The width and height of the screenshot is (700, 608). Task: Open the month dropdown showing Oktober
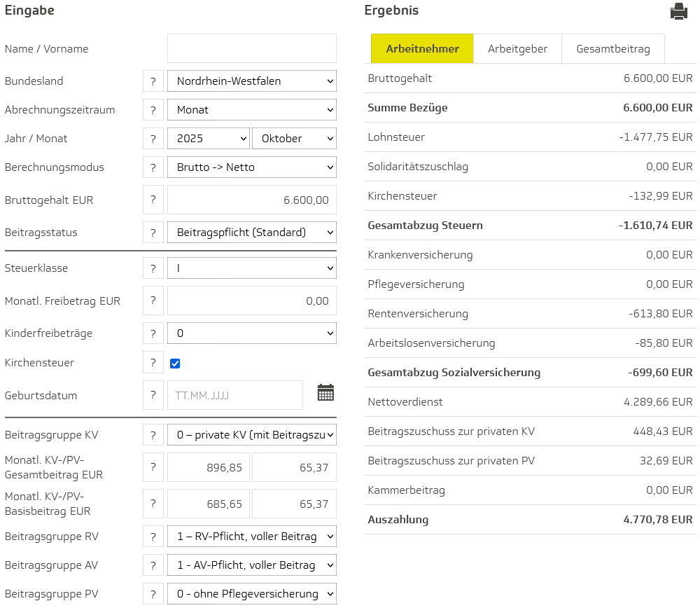[x=294, y=139]
